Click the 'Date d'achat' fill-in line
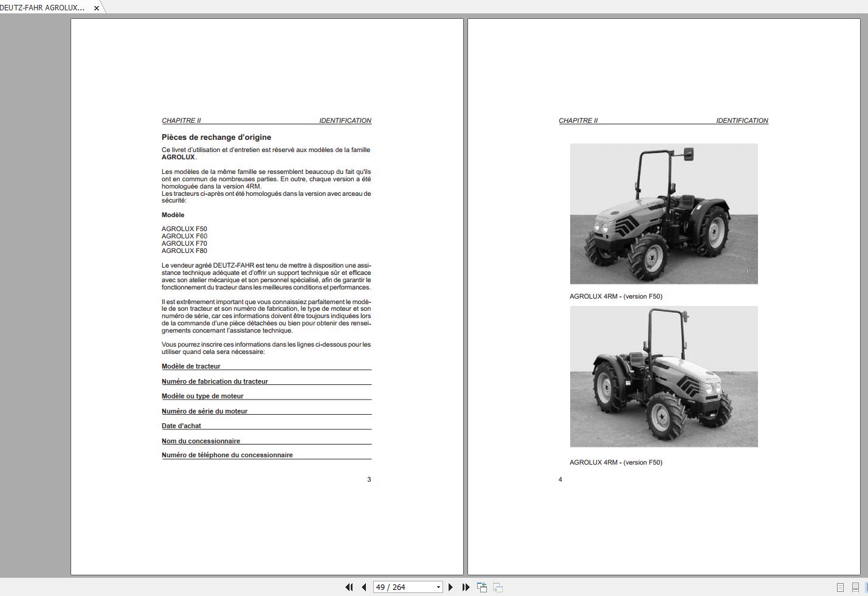The height and width of the screenshot is (596, 868). pos(266,426)
